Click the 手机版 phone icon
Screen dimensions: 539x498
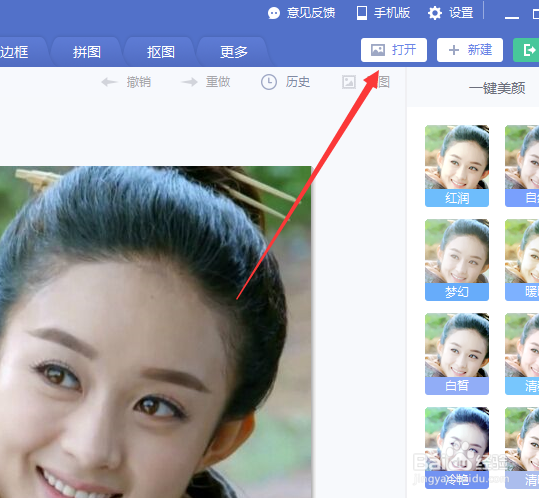tap(362, 13)
